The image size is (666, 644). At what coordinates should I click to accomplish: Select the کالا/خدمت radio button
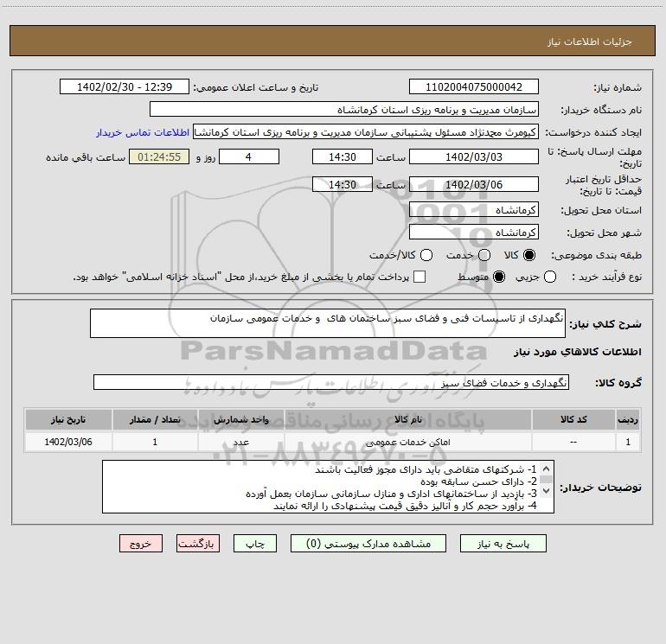click(x=426, y=255)
